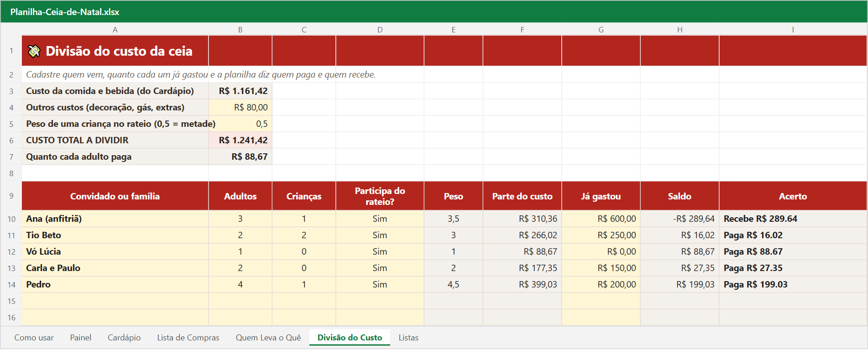This screenshot has height=350, width=868.
Task: Click Tio Beto's Participa do rateio cell
Action: (380, 235)
